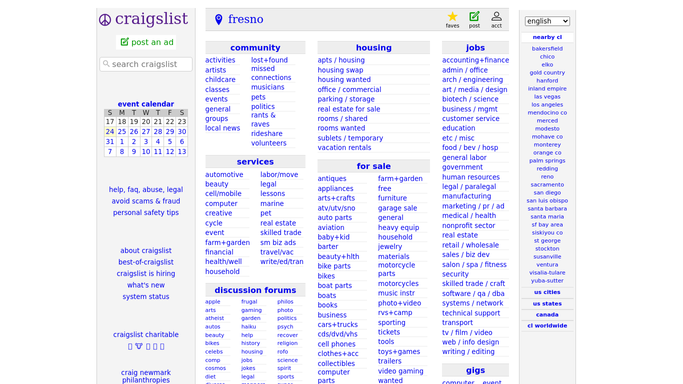Viewport: 683px width, 384px height.
Task: Click the search magnifier icon
Action: coord(106,64)
